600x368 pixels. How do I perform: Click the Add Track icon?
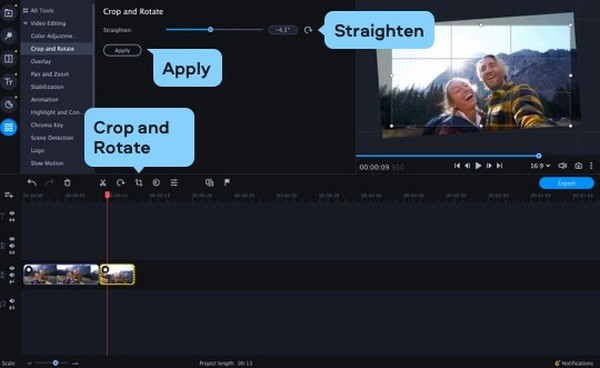(x=8, y=195)
